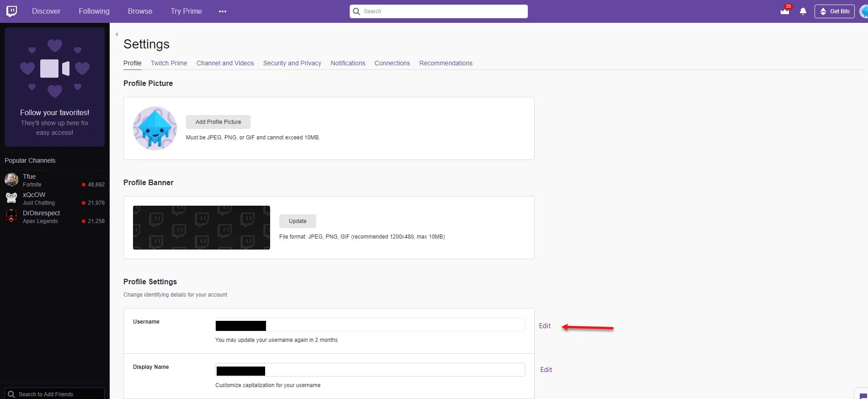Switch to Channel and Videos tab
The image size is (868, 399).
click(225, 63)
